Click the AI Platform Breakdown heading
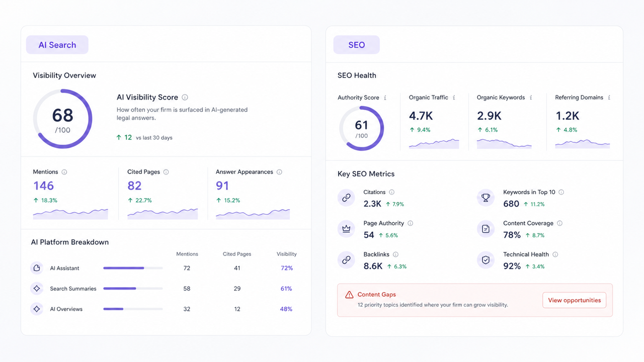Image resolution: width=644 pixels, height=362 pixels. pos(70,242)
